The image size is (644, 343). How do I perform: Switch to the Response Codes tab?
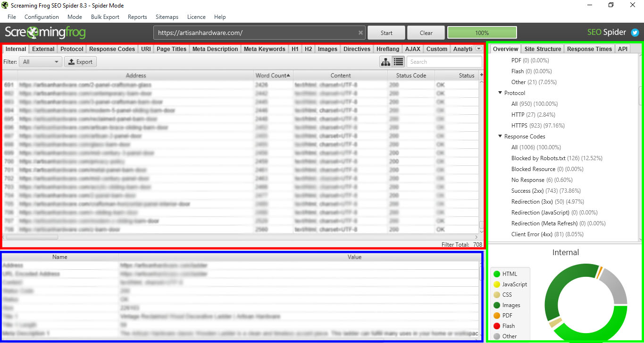coord(112,49)
